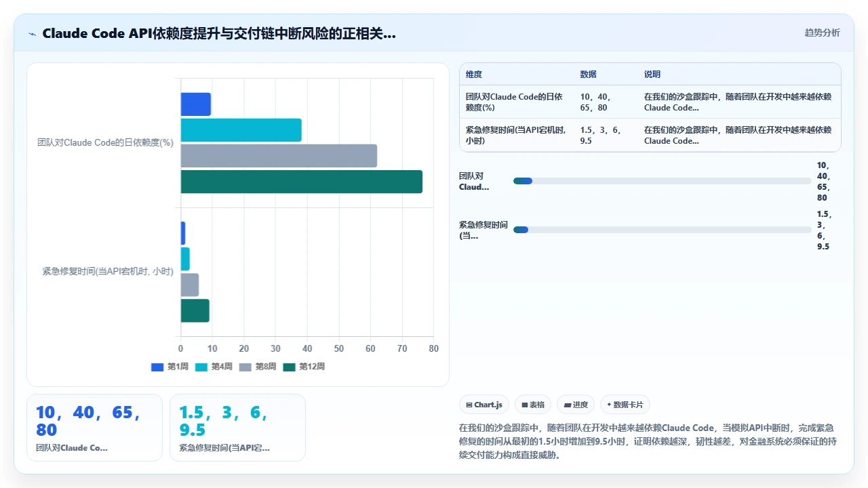This screenshot has height=488, width=868.
Task: Open the data card showing 1.5，3，6，9.5
Action: pos(237,428)
